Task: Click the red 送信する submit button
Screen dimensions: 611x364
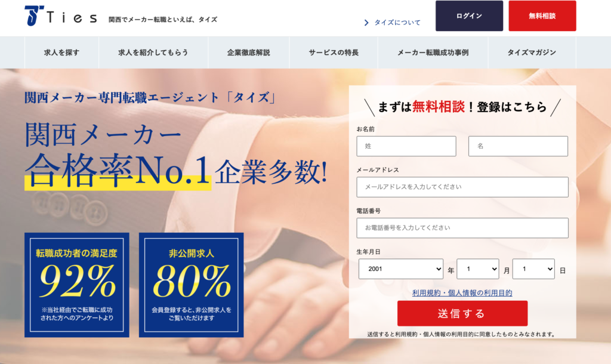Action: 462,313
